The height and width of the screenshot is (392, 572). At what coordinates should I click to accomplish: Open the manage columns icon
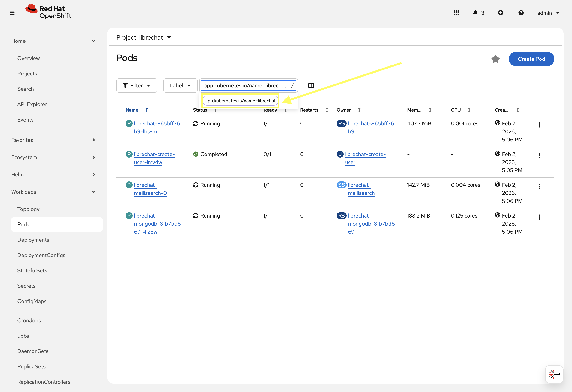tap(311, 85)
